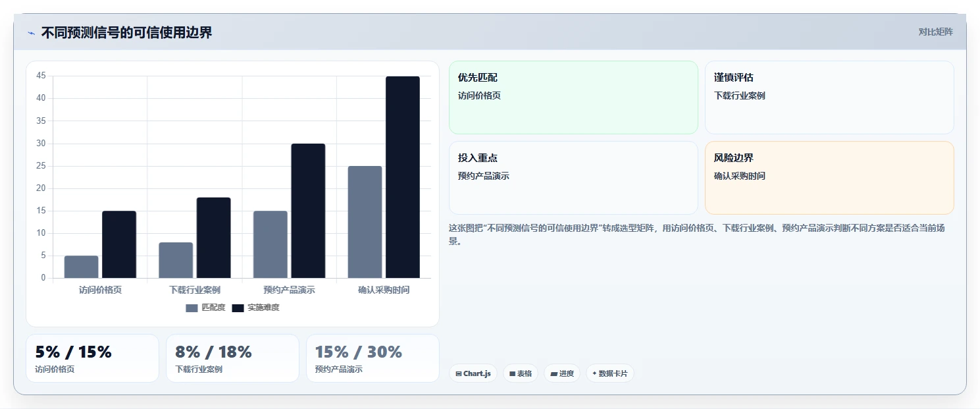Viewport: 980px width, 409px height.
Task: Click the 15% / 30% stat card
Action: 373,358
